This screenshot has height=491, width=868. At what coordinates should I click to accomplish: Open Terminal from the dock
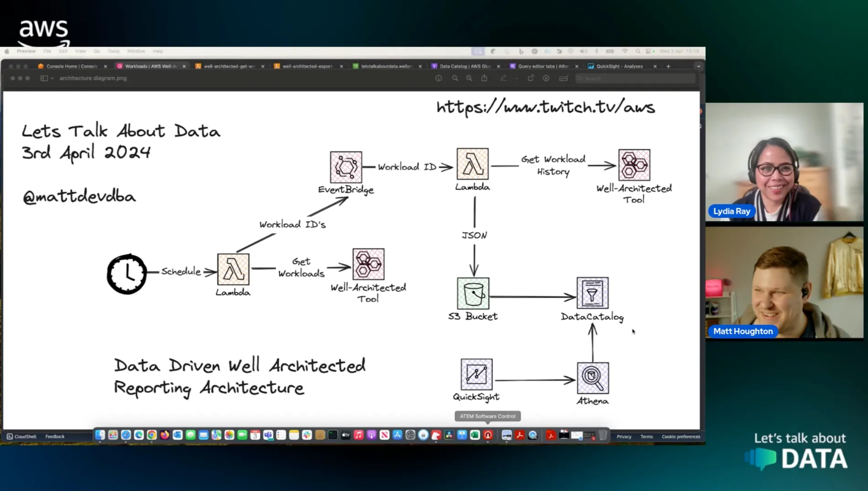pyautogui.click(x=333, y=435)
